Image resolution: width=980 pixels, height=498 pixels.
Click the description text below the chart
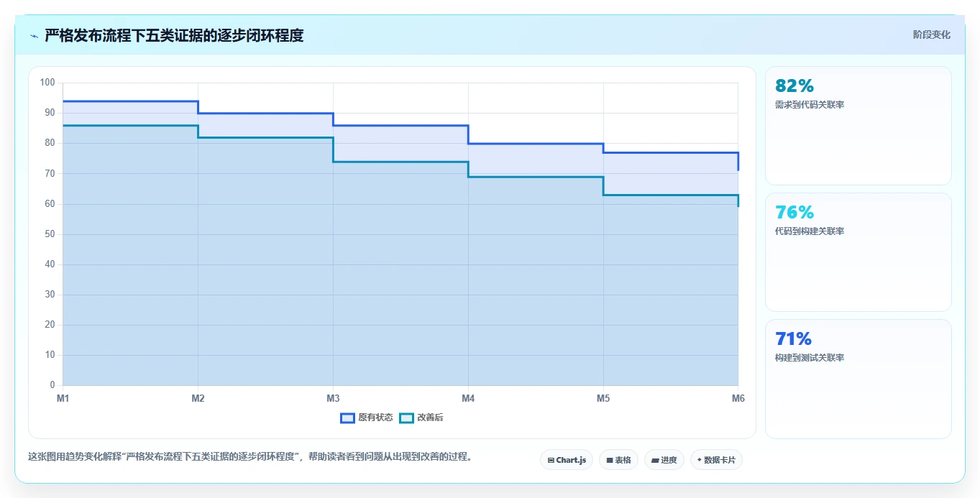[x=250, y=456]
